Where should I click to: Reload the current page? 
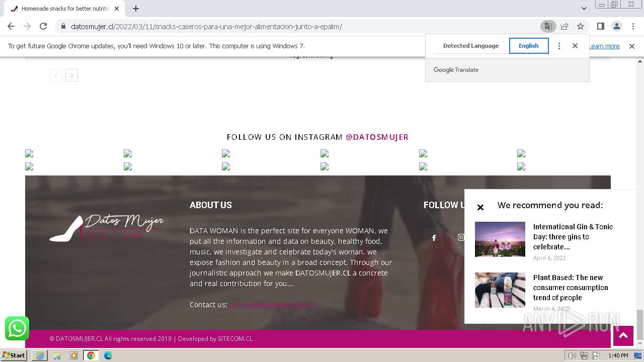pos(43,26)
